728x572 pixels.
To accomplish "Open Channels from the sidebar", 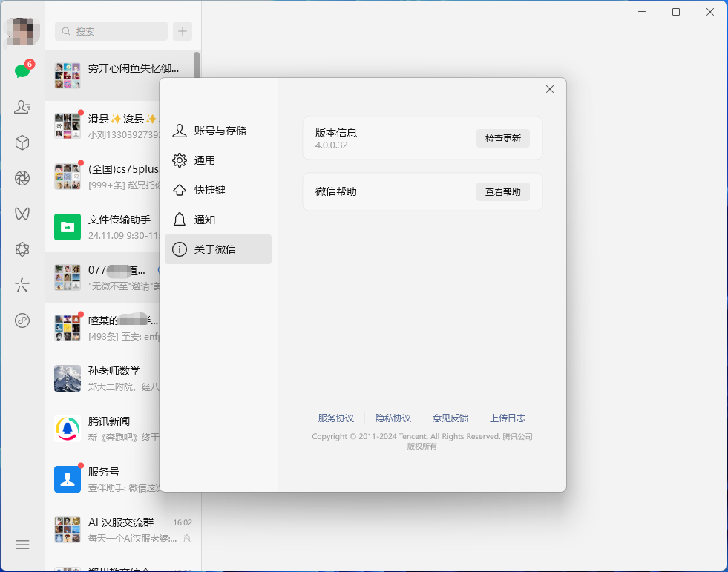I will click(x=22, y=213).
